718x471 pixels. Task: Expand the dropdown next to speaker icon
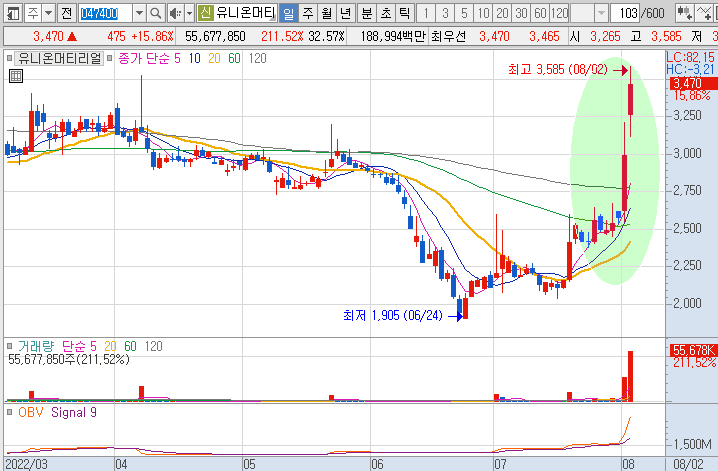(190, 13)
